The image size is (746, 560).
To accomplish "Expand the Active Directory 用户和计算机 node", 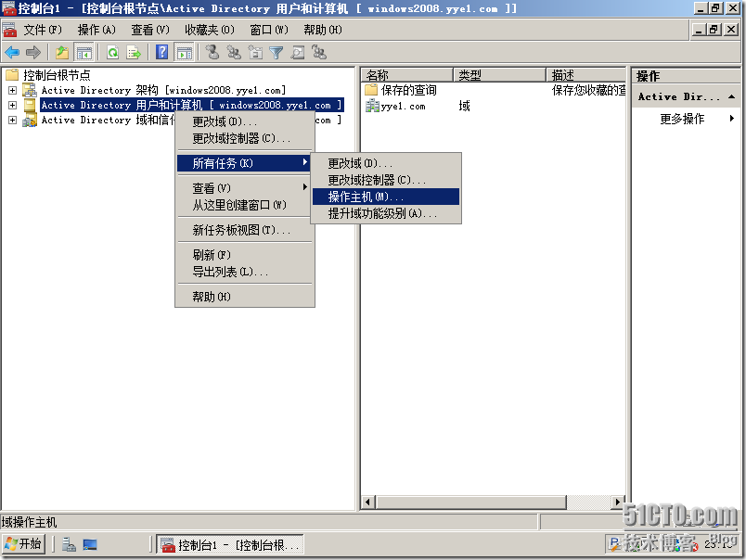I will pos(12,105).
